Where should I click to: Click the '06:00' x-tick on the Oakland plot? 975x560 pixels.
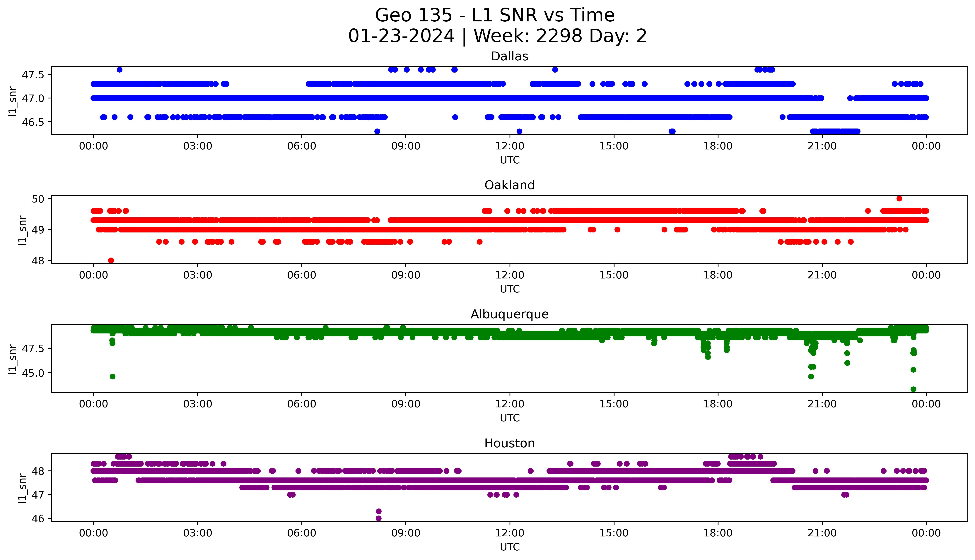click(x=302, y=275)
